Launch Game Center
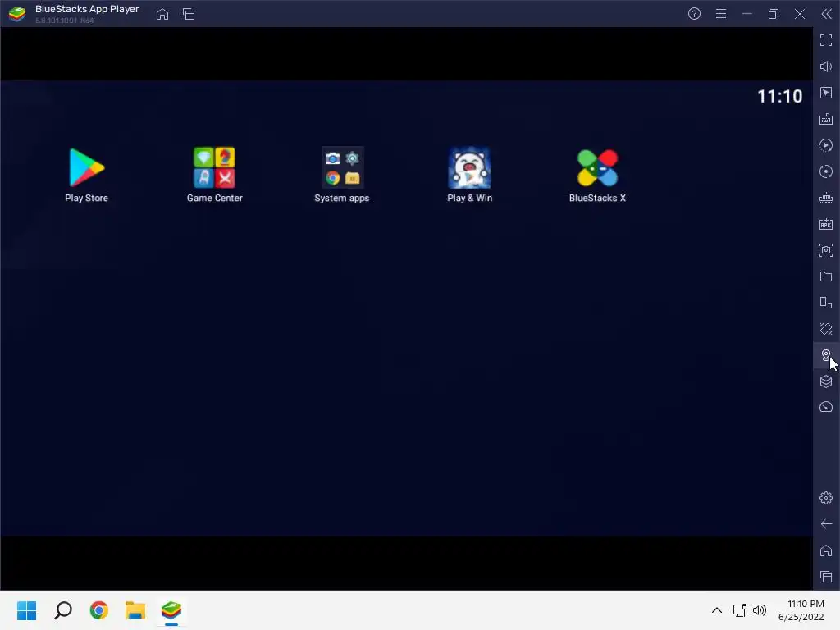Screen dimensions: 840x630 (214, 175)
